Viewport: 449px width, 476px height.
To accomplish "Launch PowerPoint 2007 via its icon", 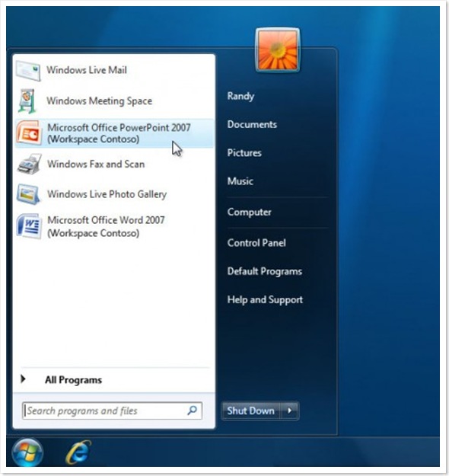I will coord(29,133).
